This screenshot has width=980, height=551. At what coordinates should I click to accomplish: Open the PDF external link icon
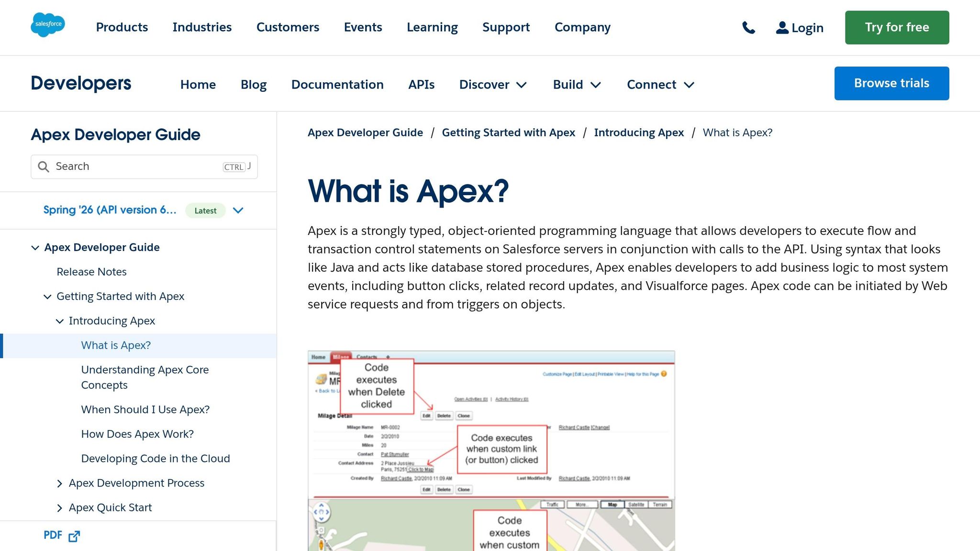74,536
